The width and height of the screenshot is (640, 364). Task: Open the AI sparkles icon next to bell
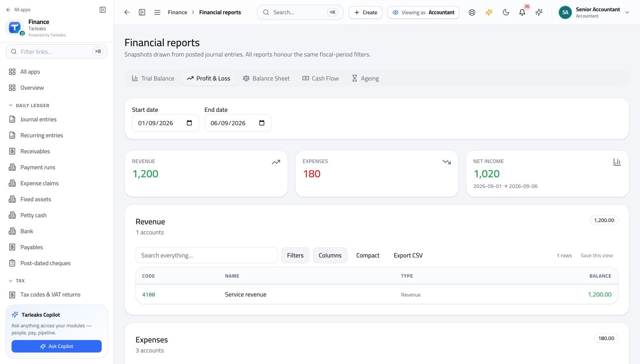point(539,12)
